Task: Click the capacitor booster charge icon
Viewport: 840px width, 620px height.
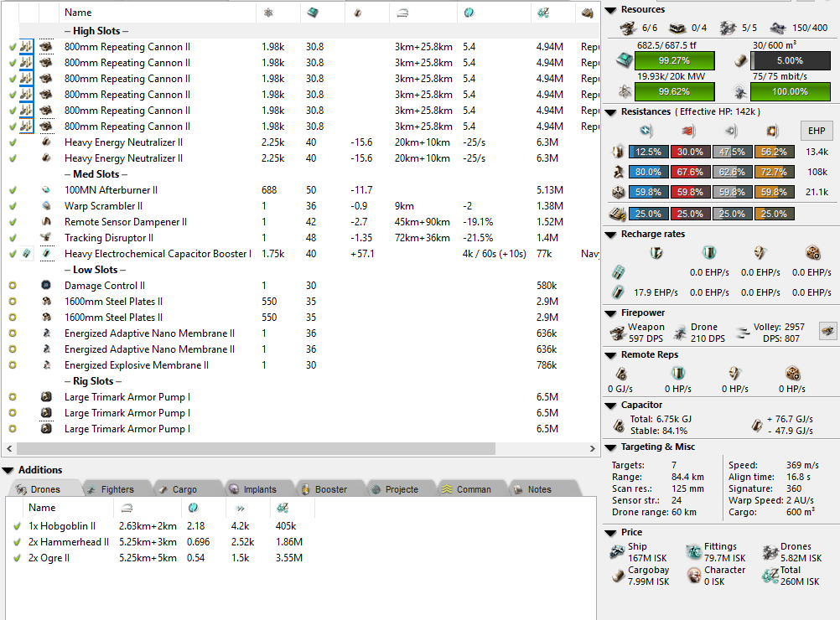Action: (26, 254)
